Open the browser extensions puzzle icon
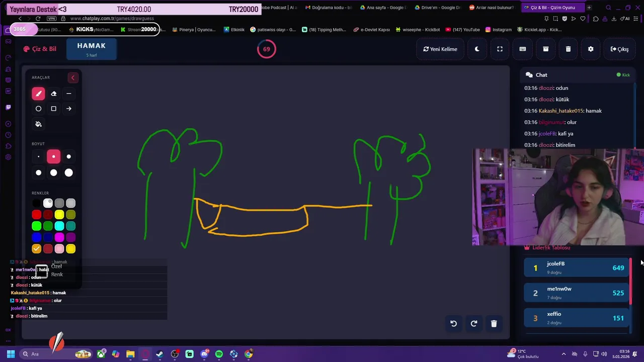 (596, 19)
